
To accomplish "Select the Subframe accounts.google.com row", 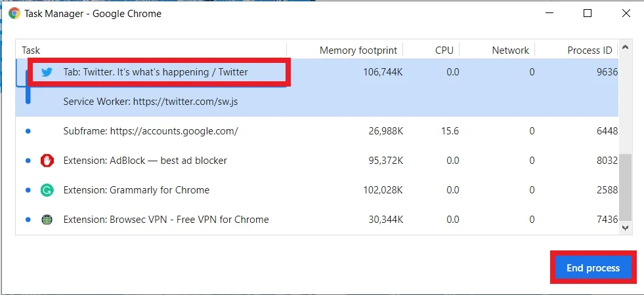I will coord(317,131).
